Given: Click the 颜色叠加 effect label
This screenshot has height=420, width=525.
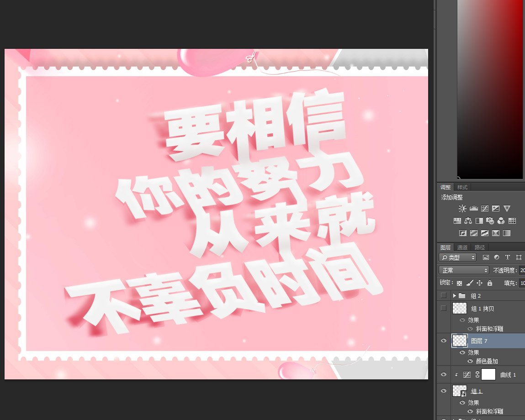Looking at the screenshot, I should point(487,361).
